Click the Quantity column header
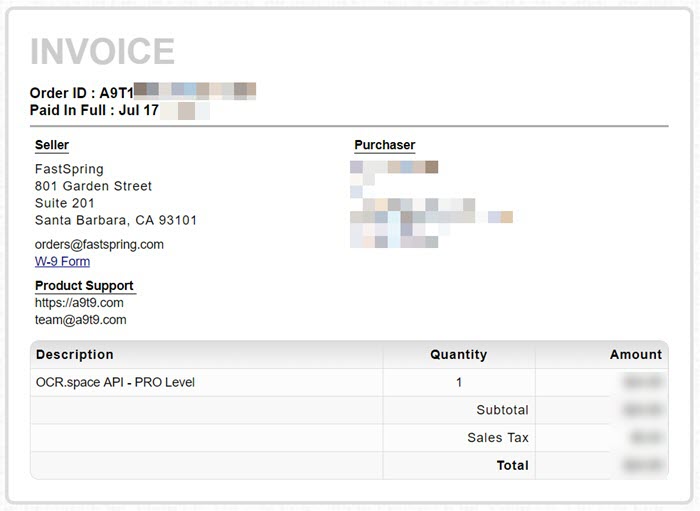700x511 pixels. (x=458, y=354)
